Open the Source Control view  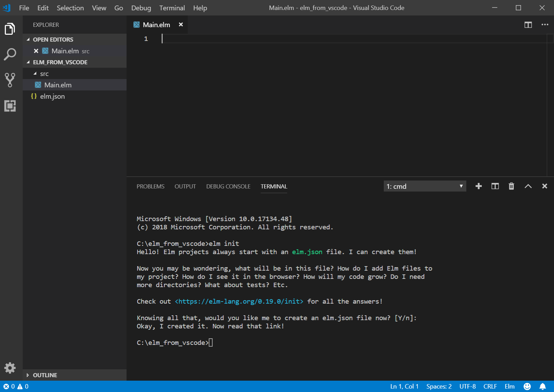[10, 80]
